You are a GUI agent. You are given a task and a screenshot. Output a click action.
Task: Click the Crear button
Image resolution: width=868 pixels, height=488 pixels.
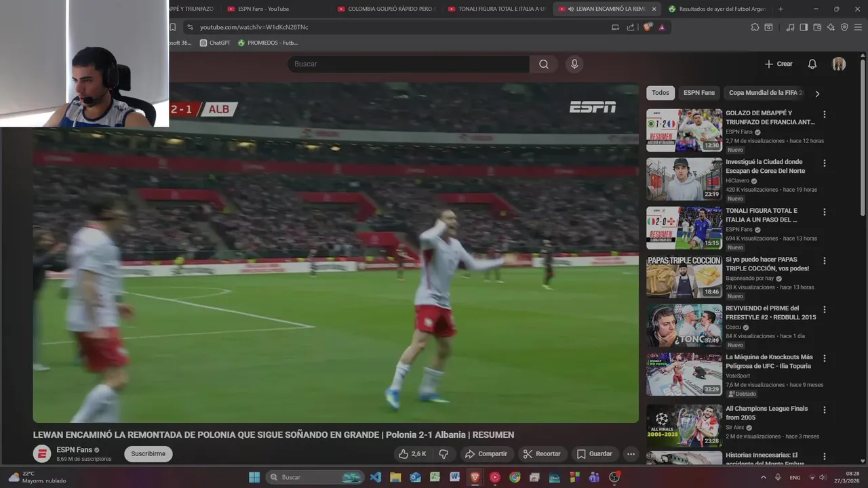click(x=778, y=64)
